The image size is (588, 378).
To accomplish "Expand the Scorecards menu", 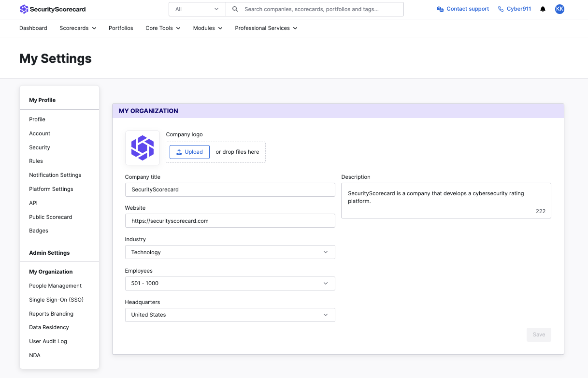I will pos(78,28).
